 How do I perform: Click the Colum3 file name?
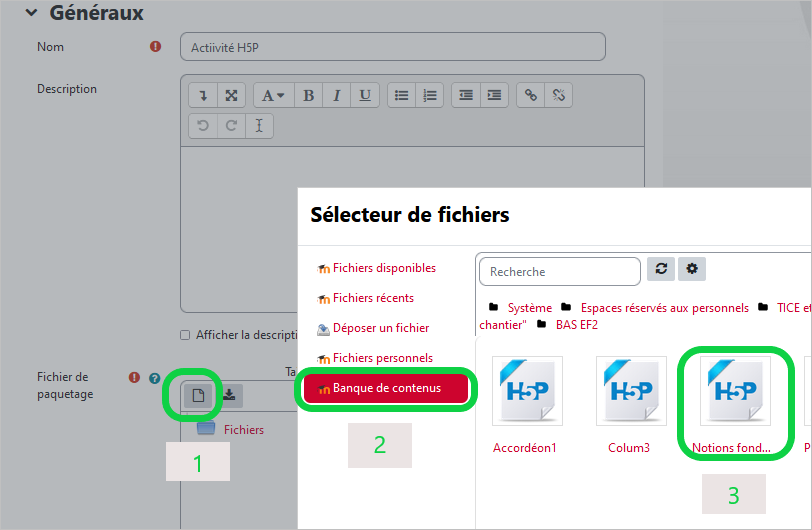pyautogui.click(x=629, y=448)
